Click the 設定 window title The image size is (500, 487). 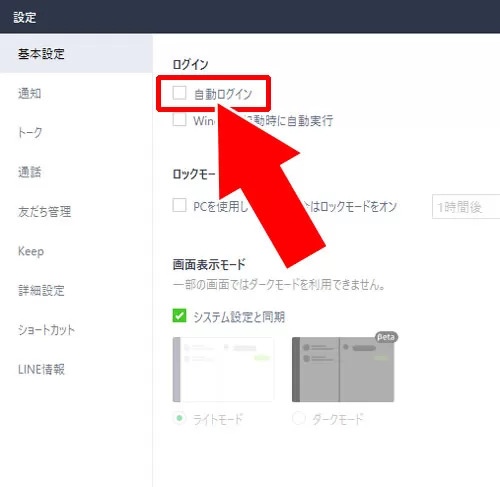tap(25, 17)
